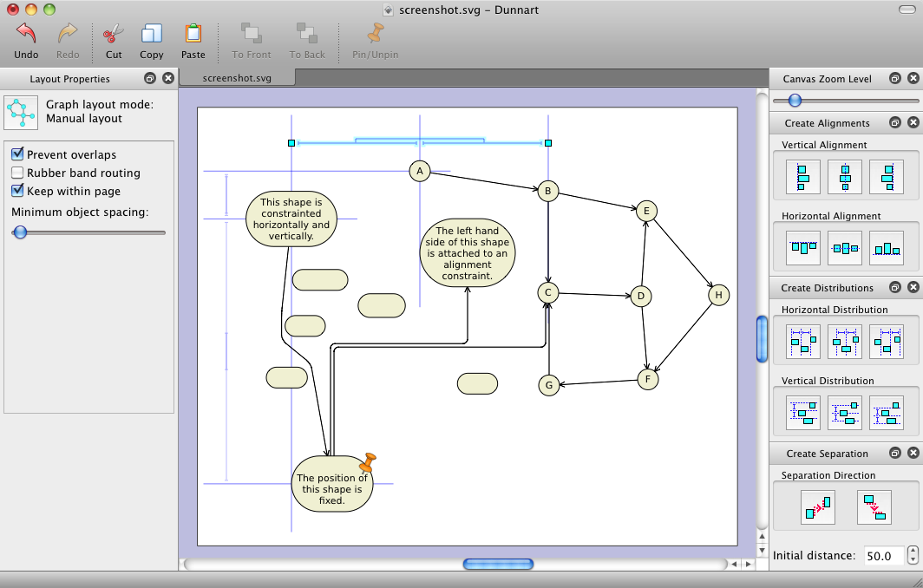Viewport: 923px width, 588px height.
Task: Disable the Prevent overlaps checkbox
Action: click(x=17, y=154)
